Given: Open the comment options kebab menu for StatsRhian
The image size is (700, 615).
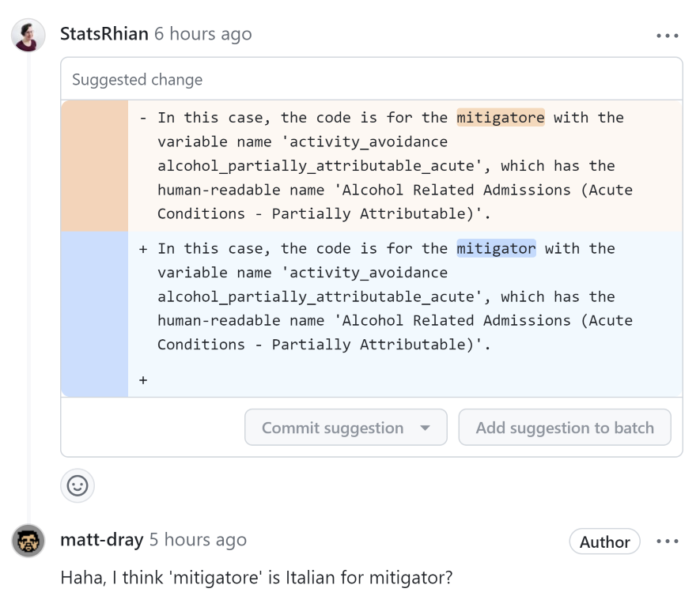Looking at the screenshot, I should click(x=668, y=35).
